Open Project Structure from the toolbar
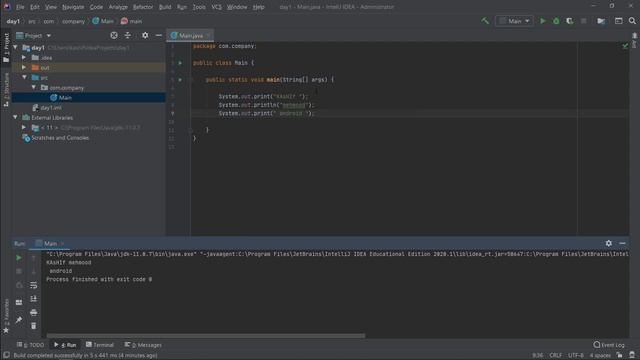The width and height of the screenshot is (640, 360). click(601, 21)
